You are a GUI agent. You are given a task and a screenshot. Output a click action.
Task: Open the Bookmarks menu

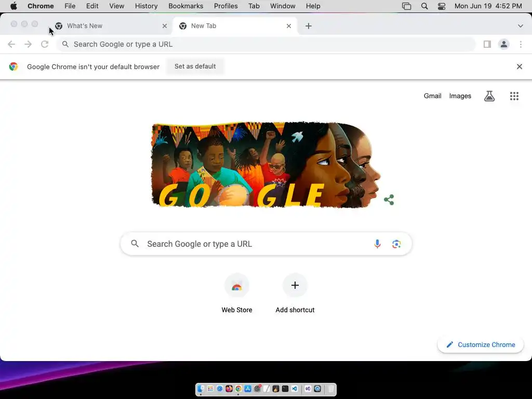point(186,6)
